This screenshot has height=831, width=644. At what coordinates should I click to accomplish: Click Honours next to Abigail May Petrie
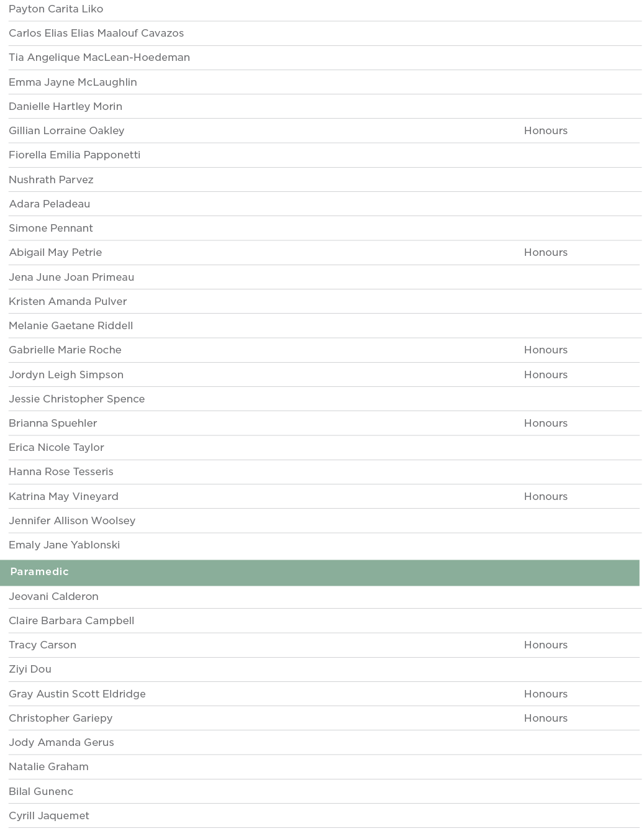coord(545,253)
